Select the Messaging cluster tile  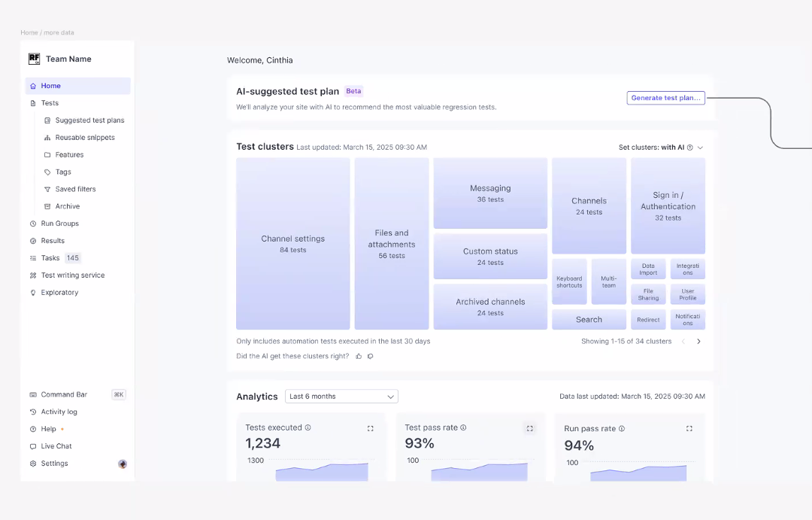(490, 193)
